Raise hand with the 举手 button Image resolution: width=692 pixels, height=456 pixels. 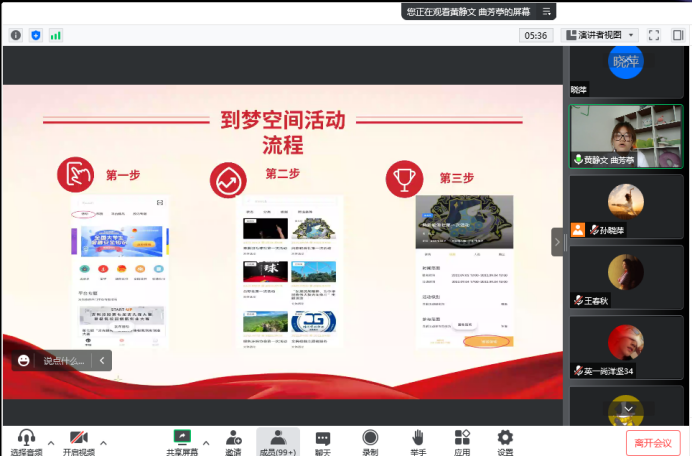417,441
